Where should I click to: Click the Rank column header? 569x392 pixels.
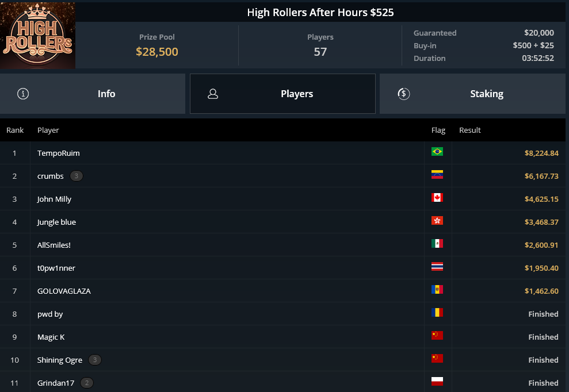15,130
